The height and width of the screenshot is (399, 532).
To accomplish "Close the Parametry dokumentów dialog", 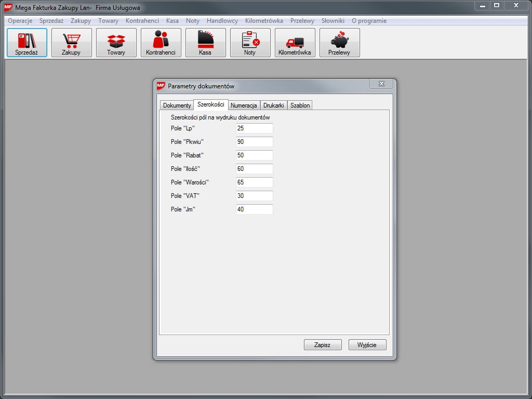I will pos(381,84).
